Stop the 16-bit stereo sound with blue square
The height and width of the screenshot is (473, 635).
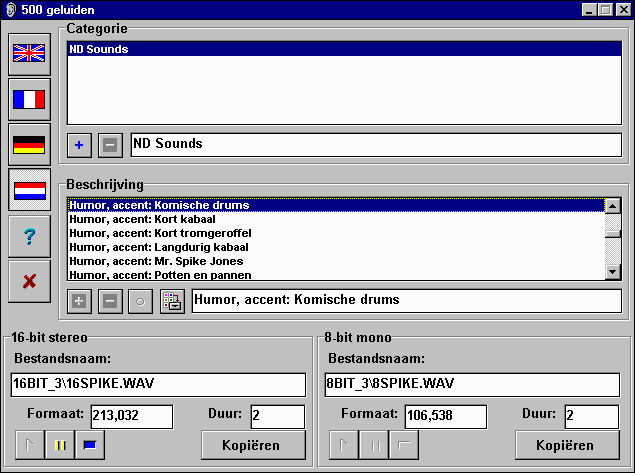(x=90, y=446)
